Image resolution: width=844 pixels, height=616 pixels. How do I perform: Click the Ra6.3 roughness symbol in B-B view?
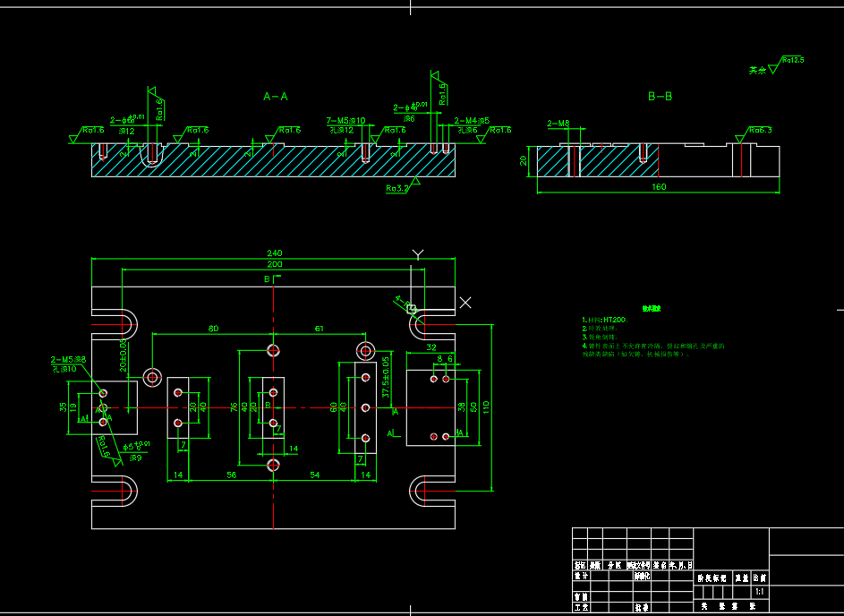759,131
